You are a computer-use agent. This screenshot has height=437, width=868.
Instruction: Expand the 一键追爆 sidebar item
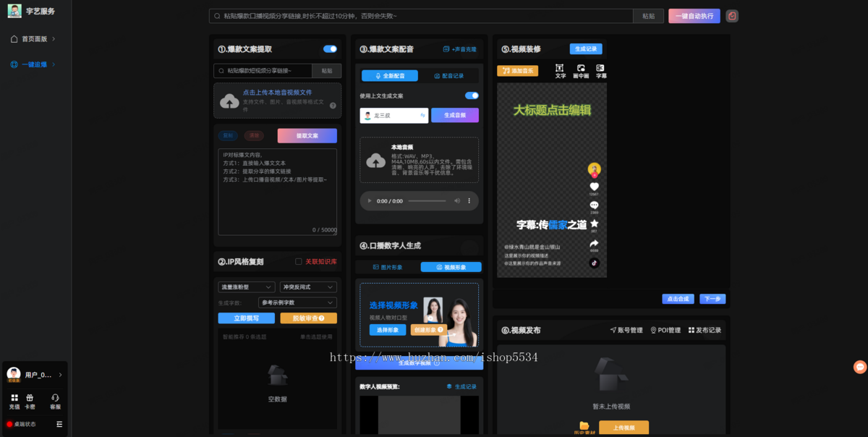[34, 64]
